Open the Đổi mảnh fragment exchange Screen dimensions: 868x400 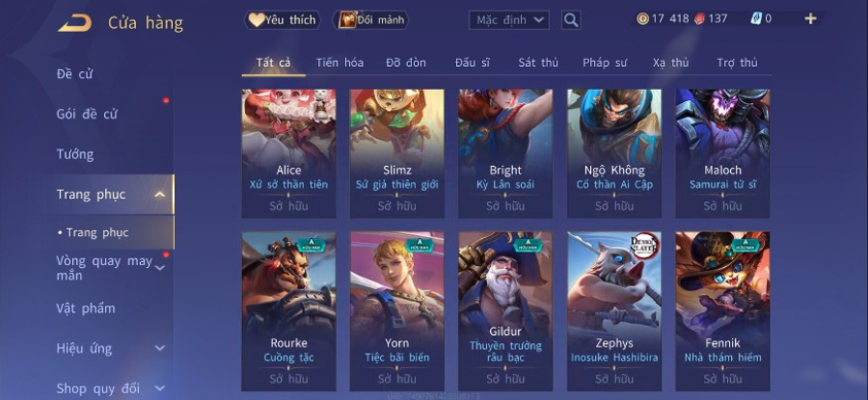pyautogui.click(x=371, y=20)
